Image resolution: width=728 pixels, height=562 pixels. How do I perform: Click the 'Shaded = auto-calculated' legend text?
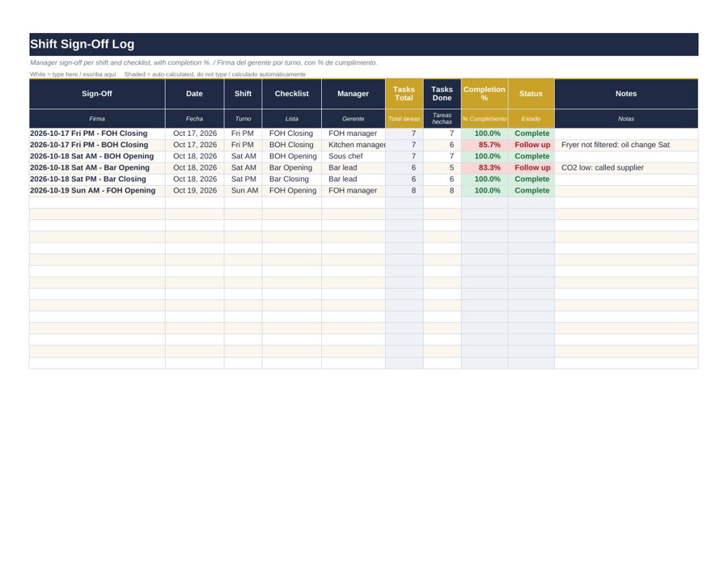click(215, 74)
